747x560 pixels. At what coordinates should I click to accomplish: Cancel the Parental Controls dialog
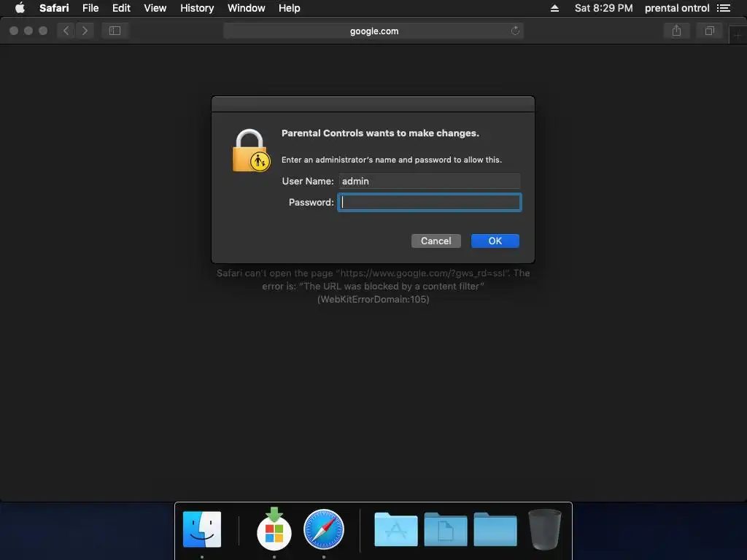(x=436, y=241)
